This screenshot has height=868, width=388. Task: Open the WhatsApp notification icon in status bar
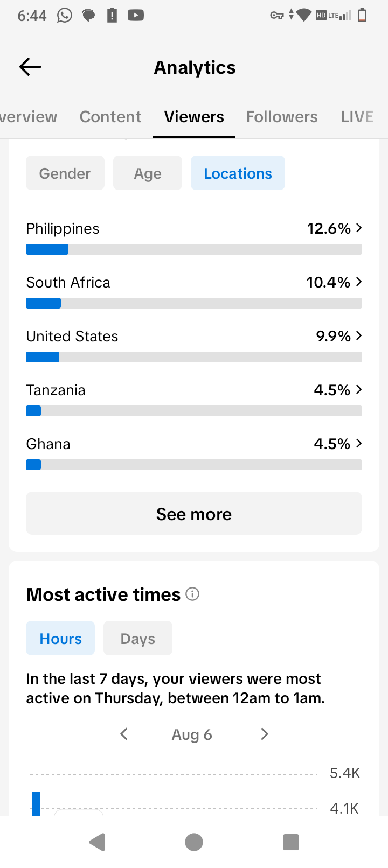tap(65, 15)
